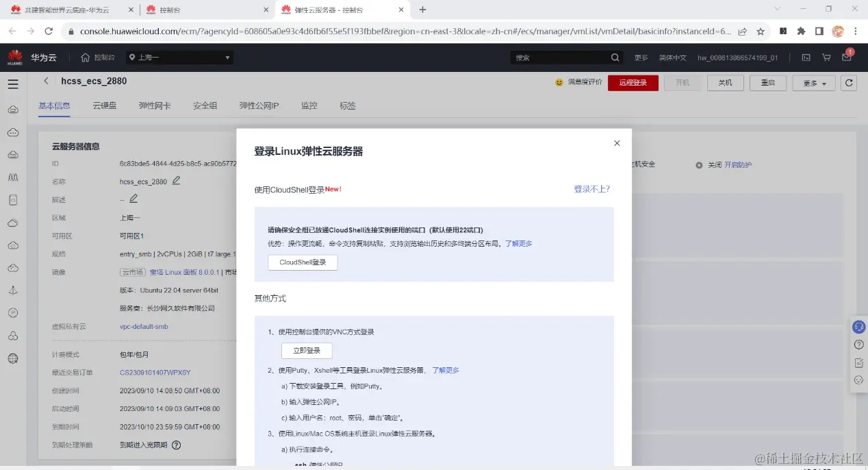Switch to the 云硬盘 tab

103,105
